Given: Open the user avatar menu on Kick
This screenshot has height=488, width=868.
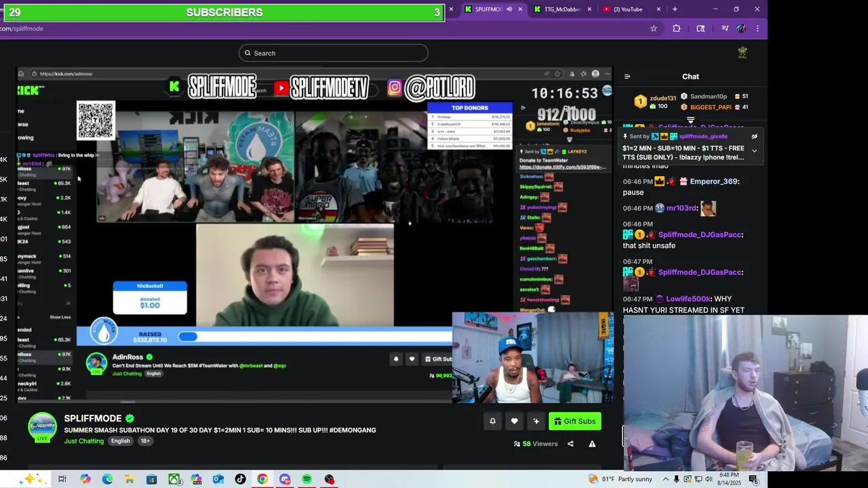Looking at the screenshot, I should (x=743, y=53).
